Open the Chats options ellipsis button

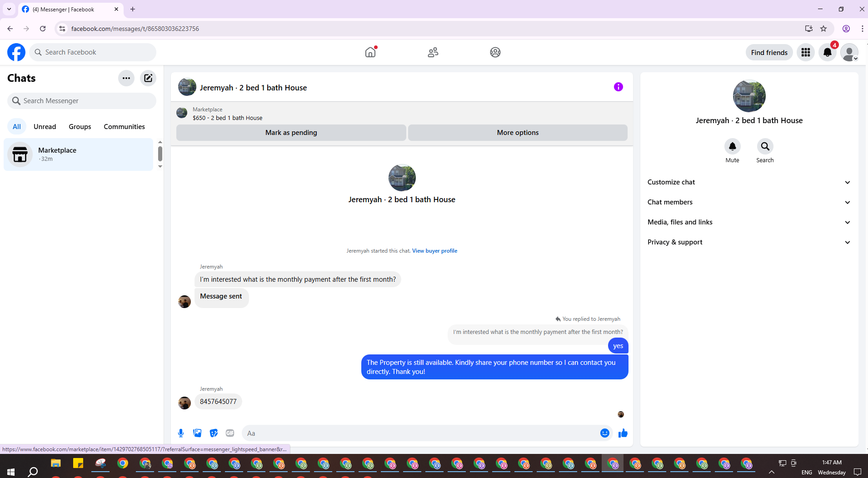[126, 78]
